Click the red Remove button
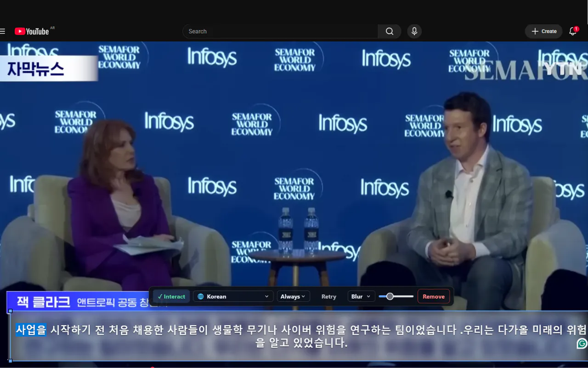The image size is (588, 368). [434, 297]
